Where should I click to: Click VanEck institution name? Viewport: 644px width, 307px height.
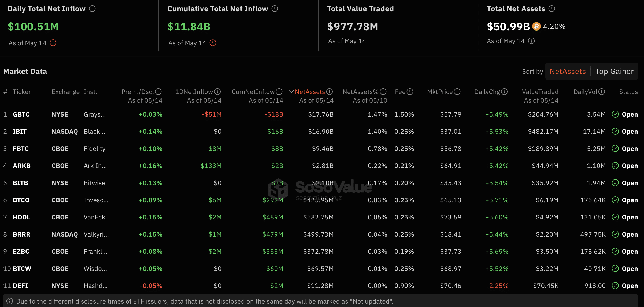coord(94,217)
